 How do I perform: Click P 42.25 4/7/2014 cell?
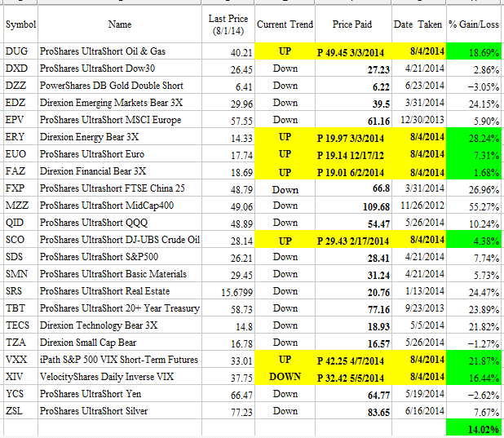[353, 359]
